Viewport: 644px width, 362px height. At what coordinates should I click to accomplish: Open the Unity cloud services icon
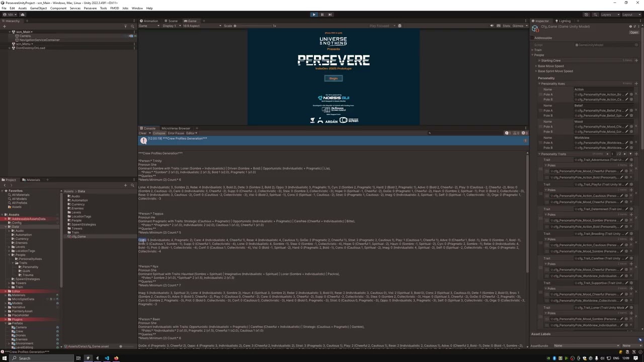22,15
